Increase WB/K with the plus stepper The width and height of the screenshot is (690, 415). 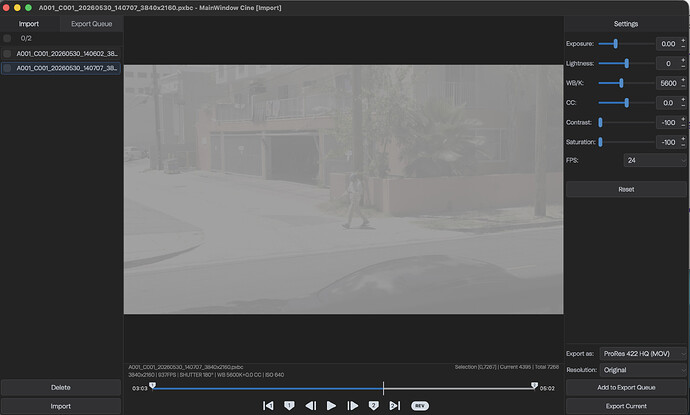click(683, 80)
